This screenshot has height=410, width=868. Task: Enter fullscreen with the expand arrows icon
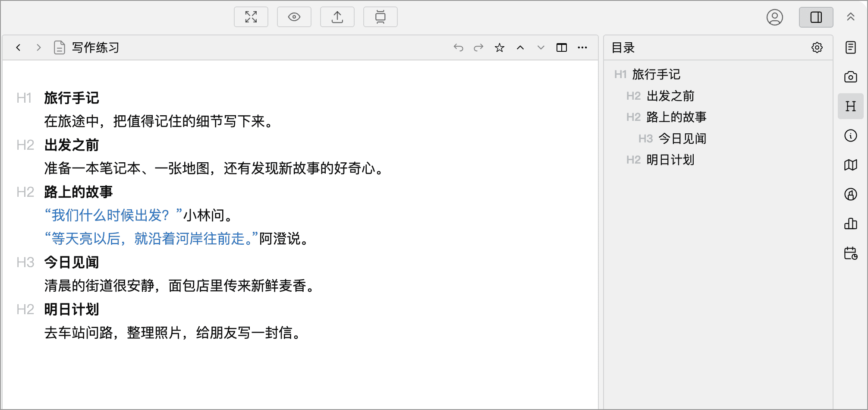[251, 17]
